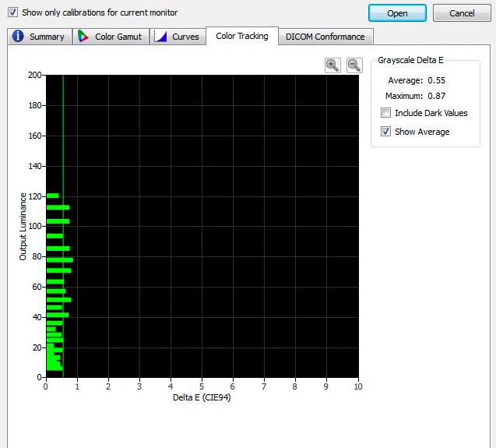Click the Maximum Delta E value 0.87

point(436,96)
